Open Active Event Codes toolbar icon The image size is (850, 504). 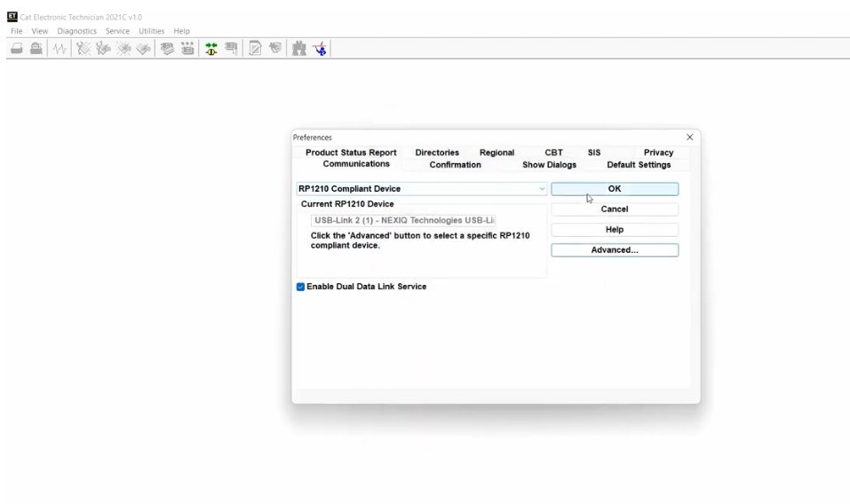click(x=123, y=49)
